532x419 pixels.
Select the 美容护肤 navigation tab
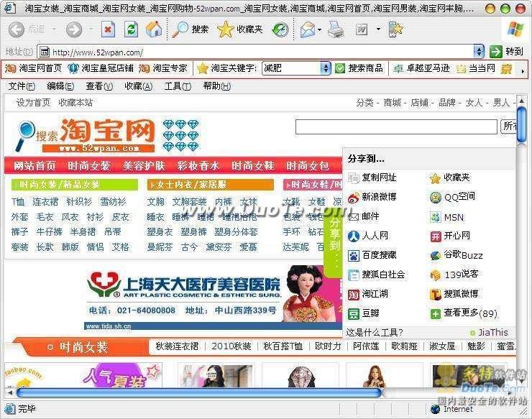pyautogui.click(x=144, y=166)
